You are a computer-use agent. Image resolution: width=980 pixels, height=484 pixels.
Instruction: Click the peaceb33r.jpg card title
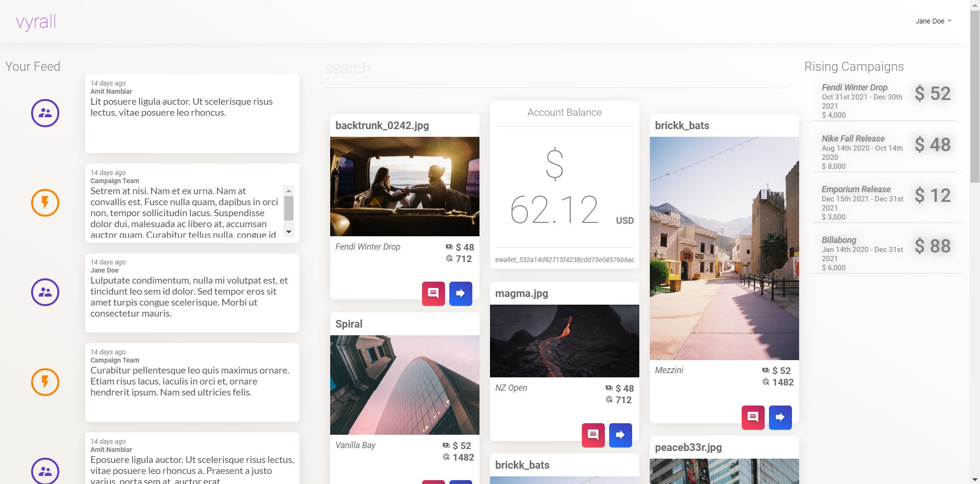pyautogui.click(x=688, y=448)
